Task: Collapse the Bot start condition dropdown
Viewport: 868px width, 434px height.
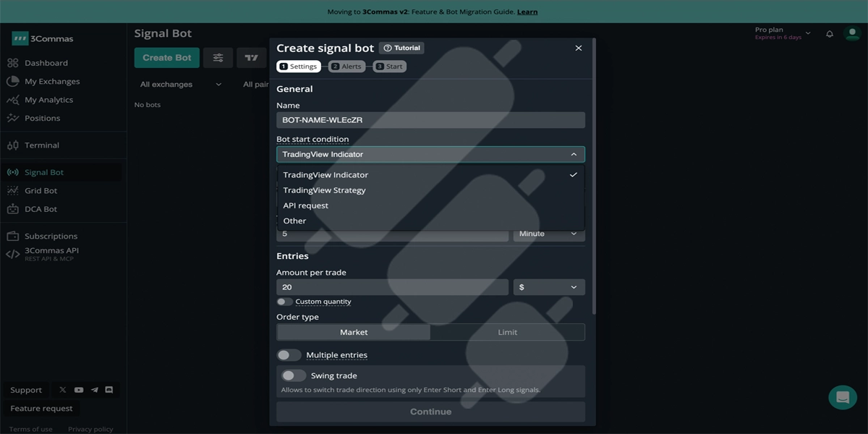Action: 430,154
